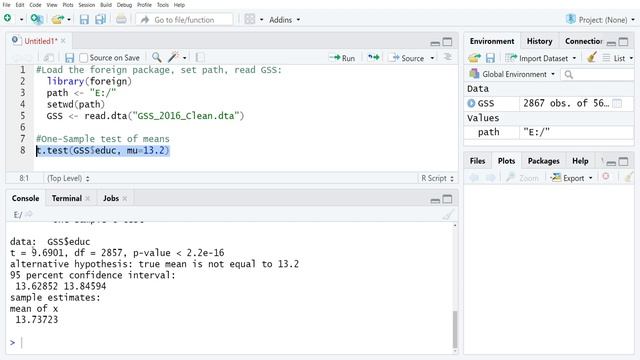The height and width of the screenshot is (360, 640).
Task: Click the Save all documents icon
Action: point(100,19)
